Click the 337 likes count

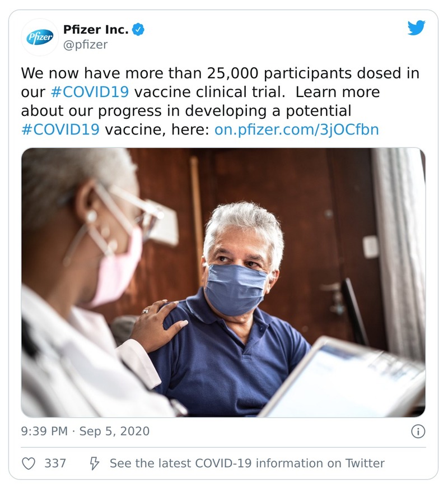coord(55,463)
